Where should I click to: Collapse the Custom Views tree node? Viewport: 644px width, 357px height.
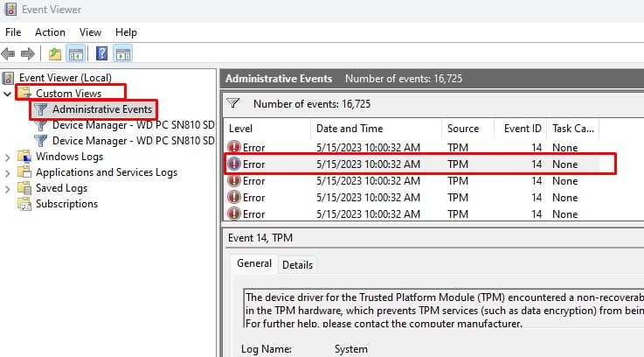pos(7,94)
